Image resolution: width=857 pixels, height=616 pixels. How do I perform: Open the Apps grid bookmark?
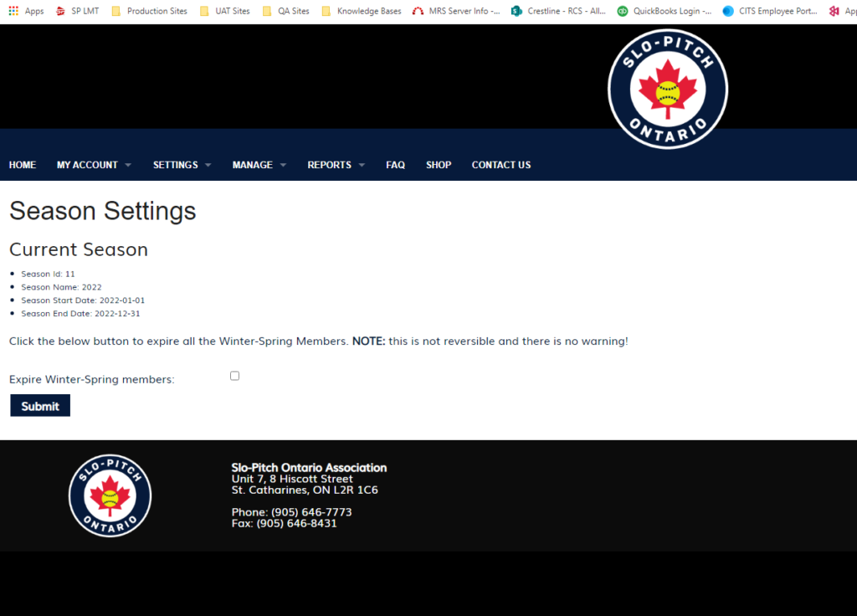(26, 11)
